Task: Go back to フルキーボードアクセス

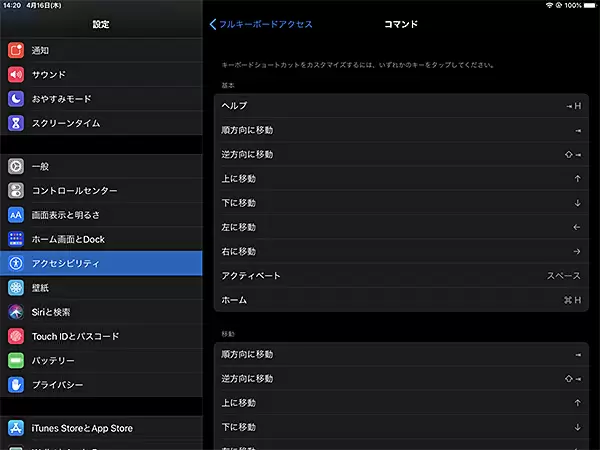Action: [261, 24]
